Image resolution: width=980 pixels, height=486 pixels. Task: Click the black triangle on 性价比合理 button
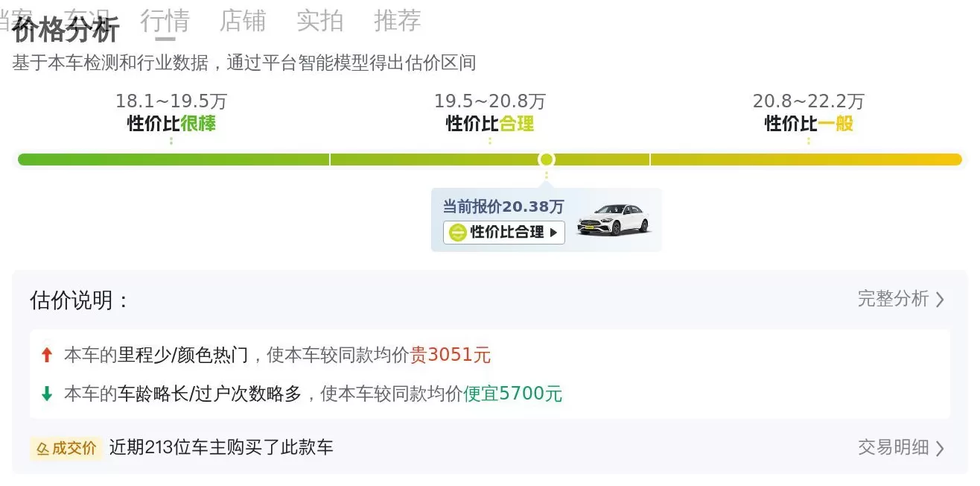[x=553, y=233]
